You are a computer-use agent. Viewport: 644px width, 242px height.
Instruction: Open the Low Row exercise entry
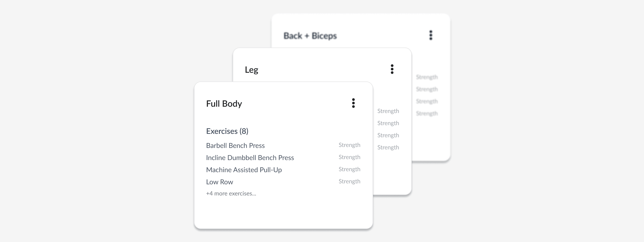coord(219,182)
